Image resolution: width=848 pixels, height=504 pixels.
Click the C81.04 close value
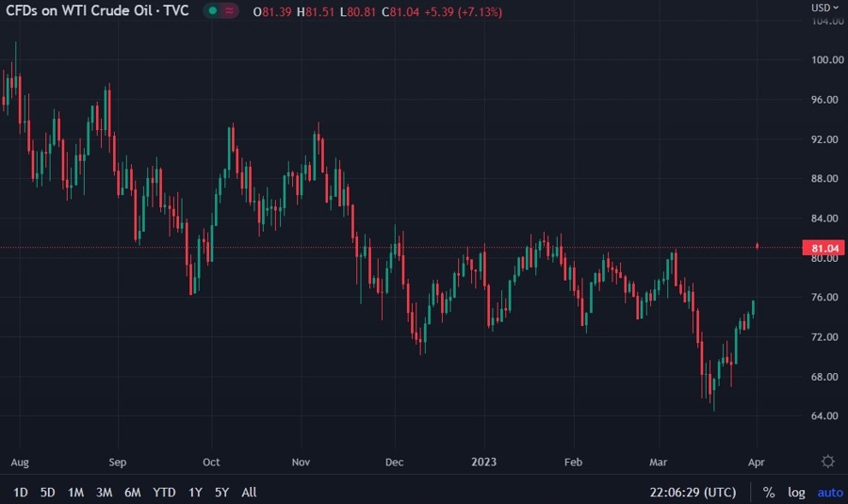click(400, 12)
